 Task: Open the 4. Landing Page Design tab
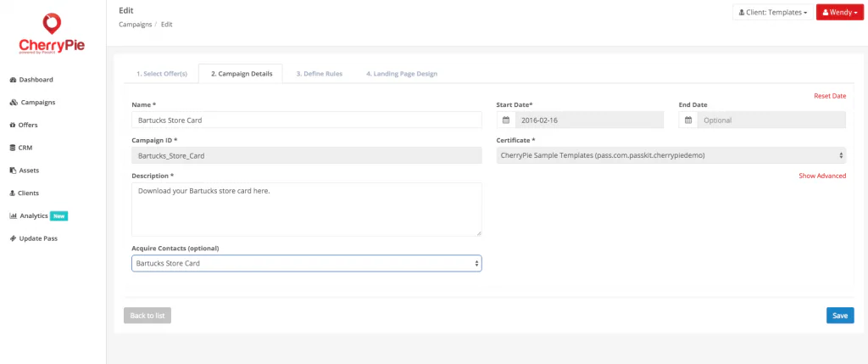(x=401, y=74)
